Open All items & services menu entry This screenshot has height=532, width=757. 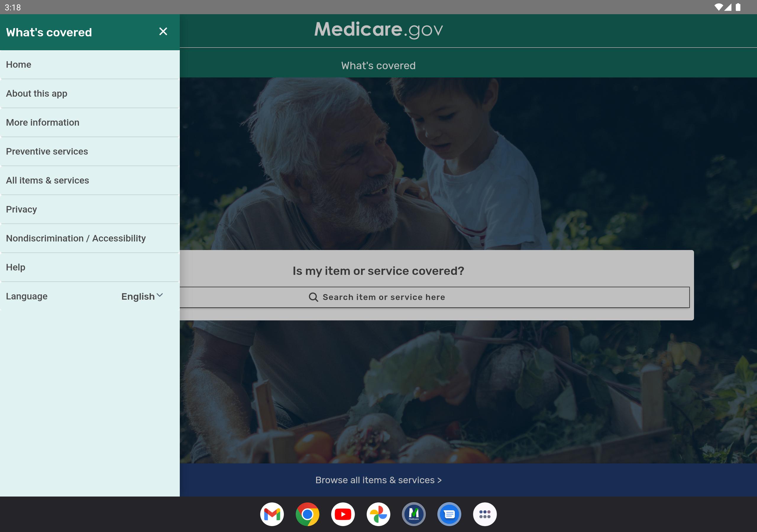point(90,181)
